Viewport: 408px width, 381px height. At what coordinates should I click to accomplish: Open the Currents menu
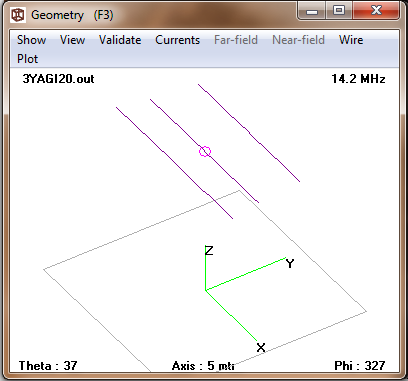tap(178, 40)
